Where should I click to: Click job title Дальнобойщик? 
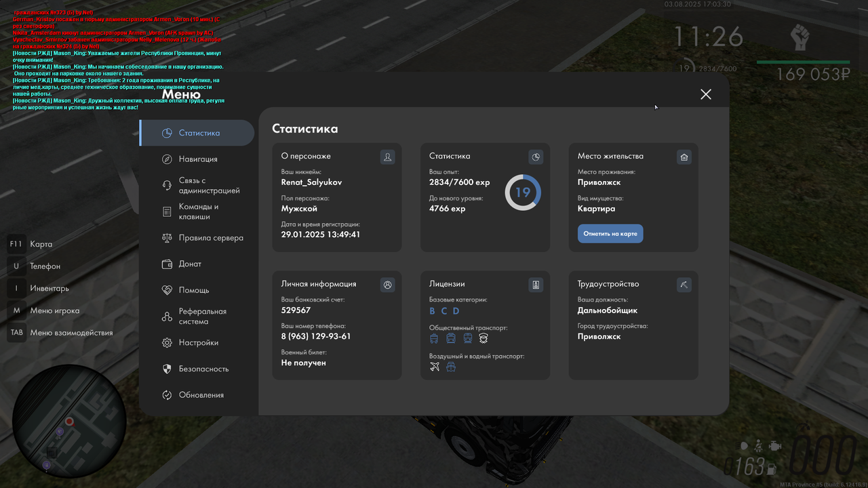click(x=608, y=310)
